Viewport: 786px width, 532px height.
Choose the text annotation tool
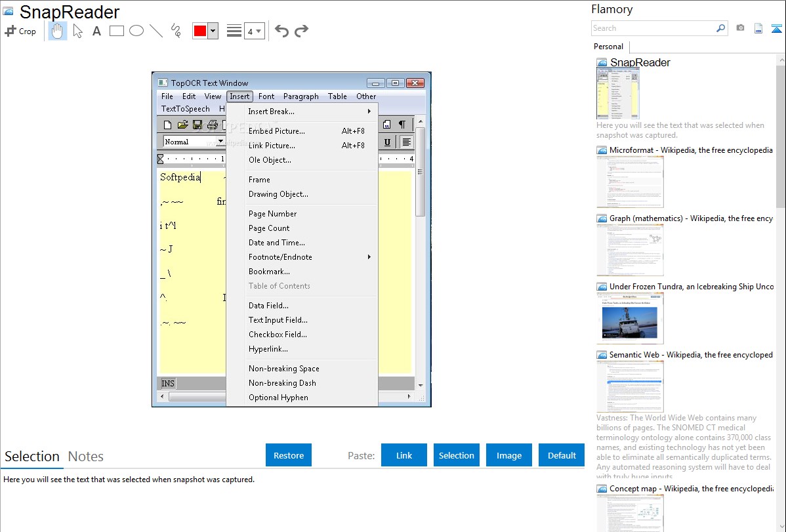point(96,31)
